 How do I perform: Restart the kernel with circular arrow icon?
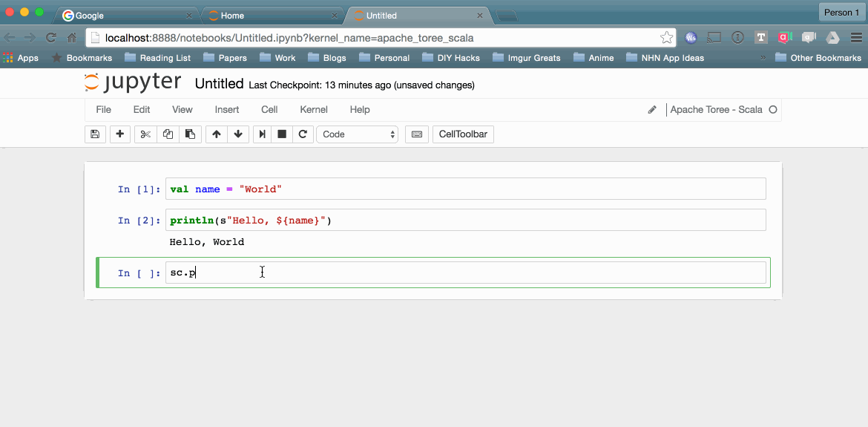(303, 134)
